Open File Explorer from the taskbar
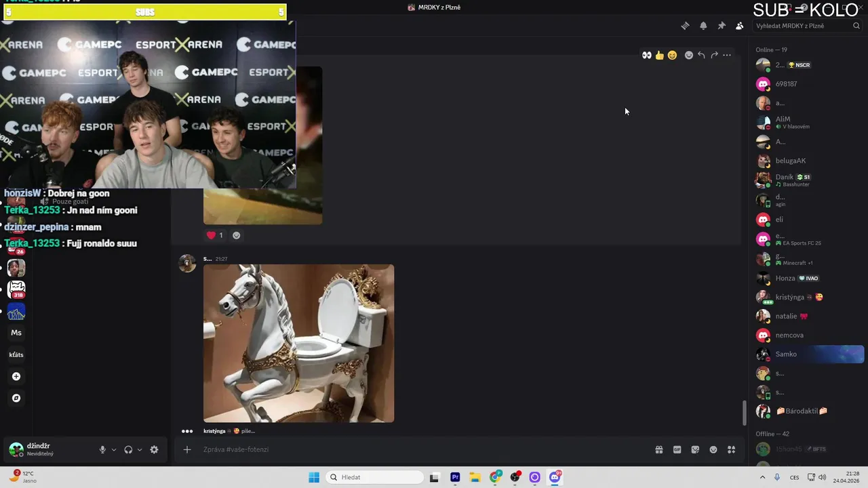The height and width of the screenshot is (488, 868). click(x=475, y=477)
